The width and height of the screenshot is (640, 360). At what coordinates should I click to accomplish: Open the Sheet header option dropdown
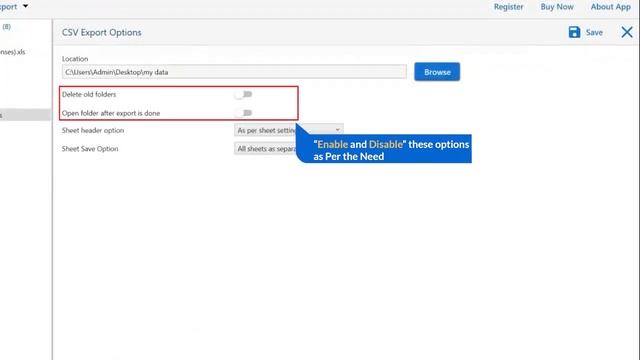click(289, 130)
